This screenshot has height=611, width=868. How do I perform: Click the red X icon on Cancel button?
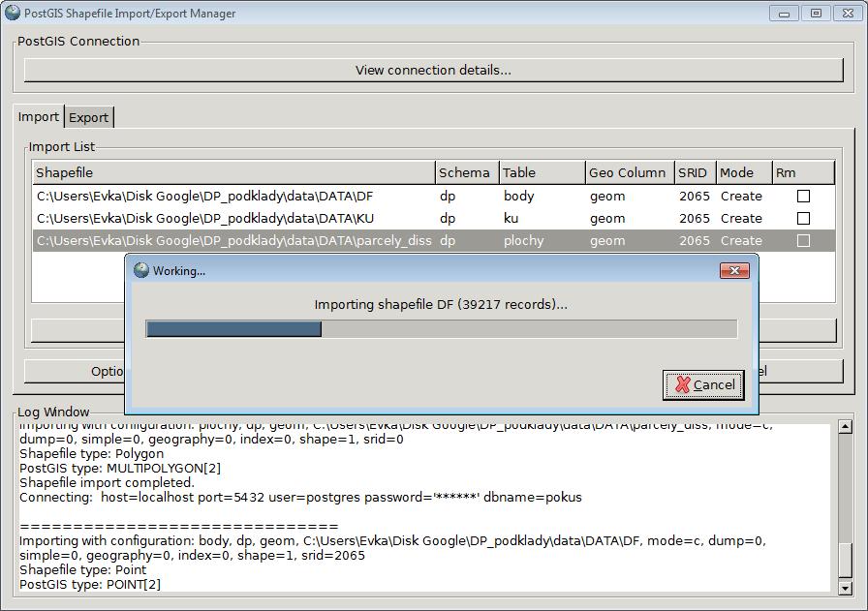(683, 384)
